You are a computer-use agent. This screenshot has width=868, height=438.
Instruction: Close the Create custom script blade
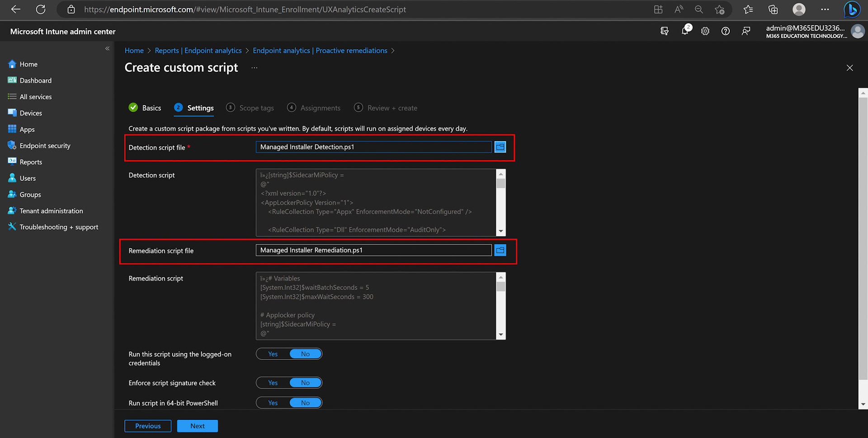(849, 68)
